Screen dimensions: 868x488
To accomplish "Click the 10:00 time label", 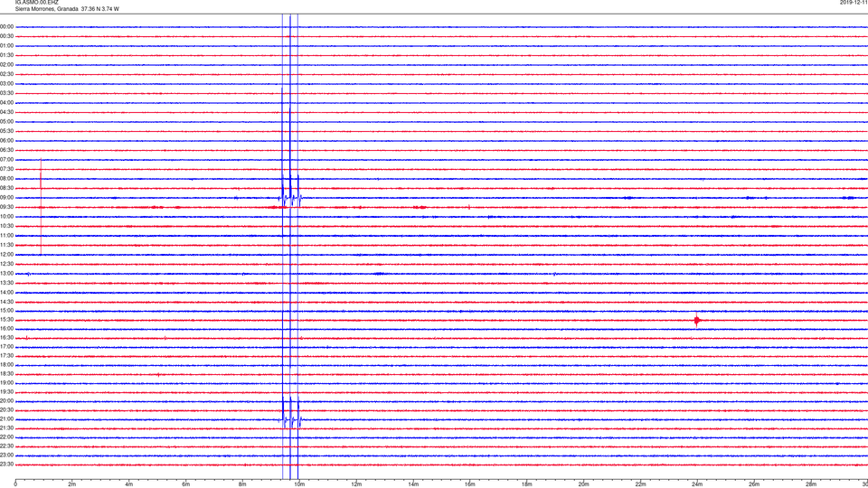I will coord(6,217).
